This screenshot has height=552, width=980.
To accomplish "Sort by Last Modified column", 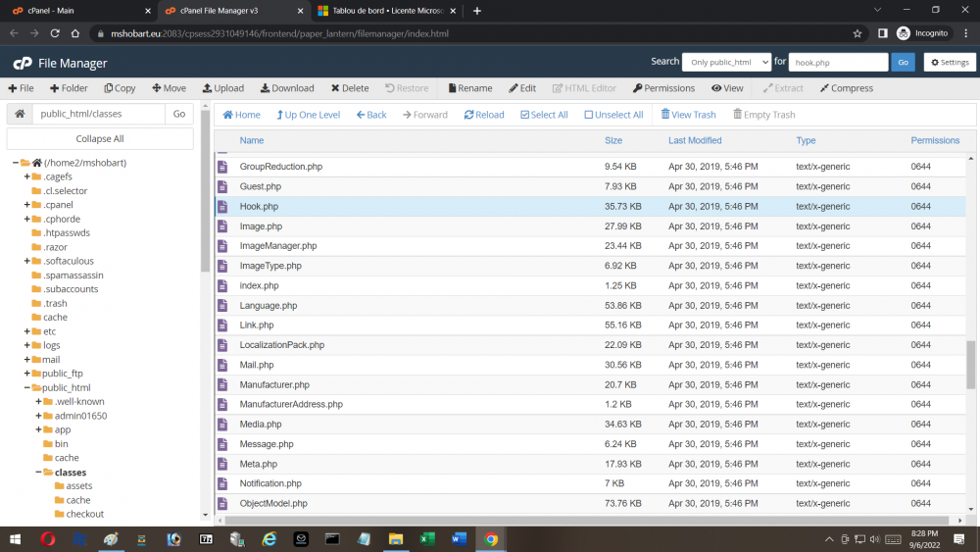I will (695, 140).
